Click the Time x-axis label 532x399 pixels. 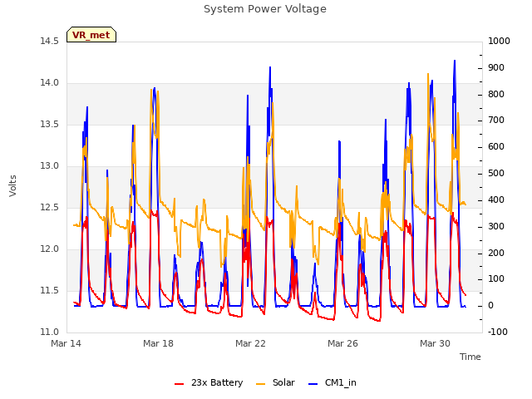(470, 357)
